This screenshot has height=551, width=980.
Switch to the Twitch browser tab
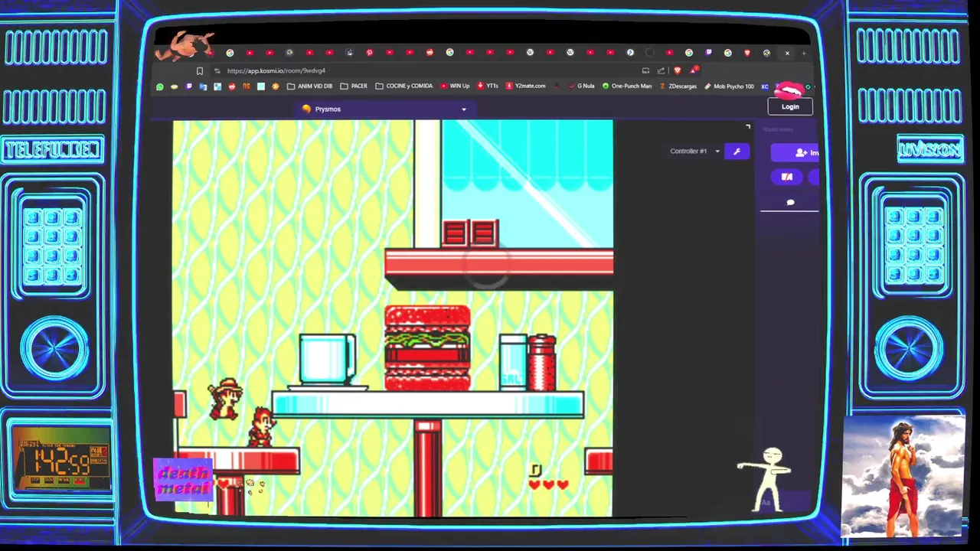point(708,52)
